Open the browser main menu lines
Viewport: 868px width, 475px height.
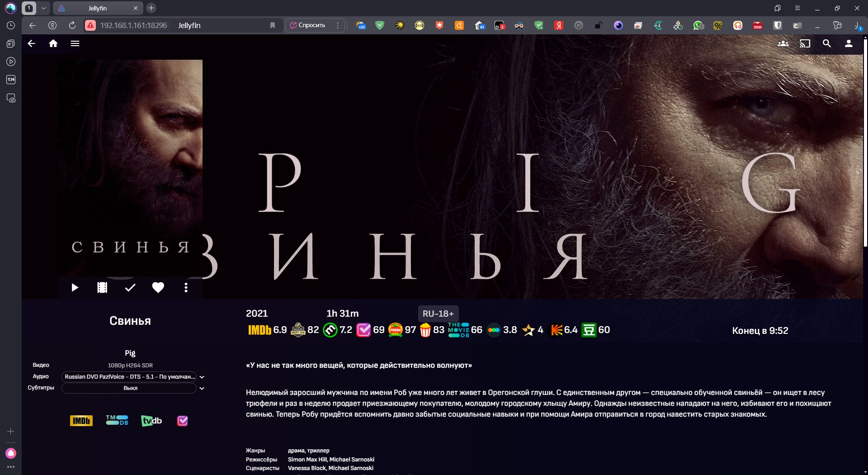[x=797, y=8]
